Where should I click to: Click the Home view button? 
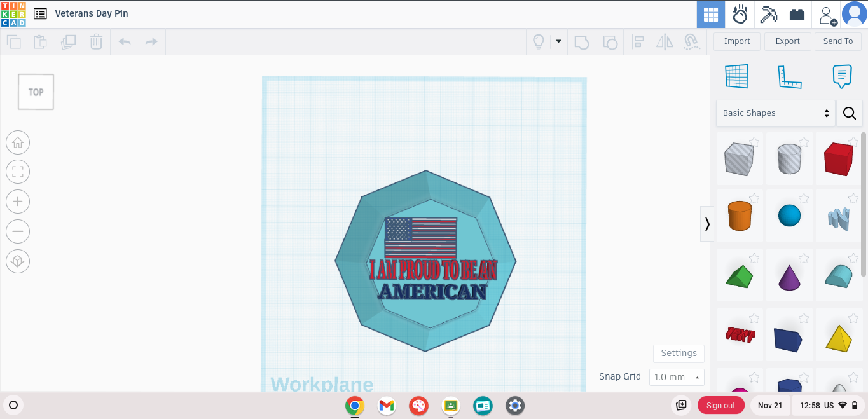[18, 142]
